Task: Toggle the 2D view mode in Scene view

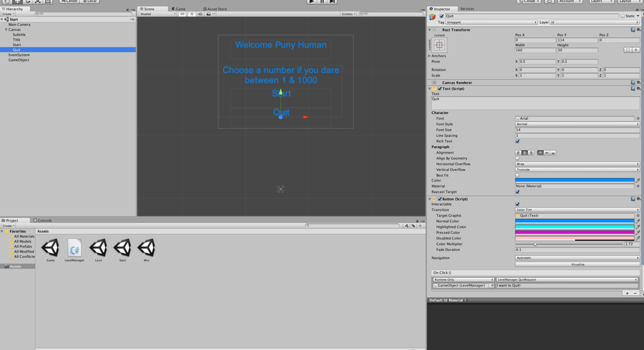Action: 182,14
